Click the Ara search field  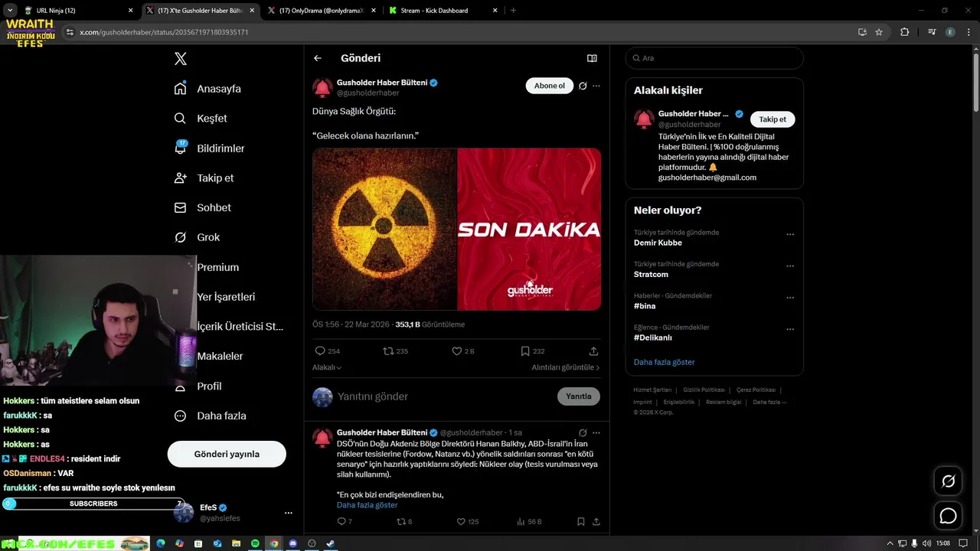(714, 58)
